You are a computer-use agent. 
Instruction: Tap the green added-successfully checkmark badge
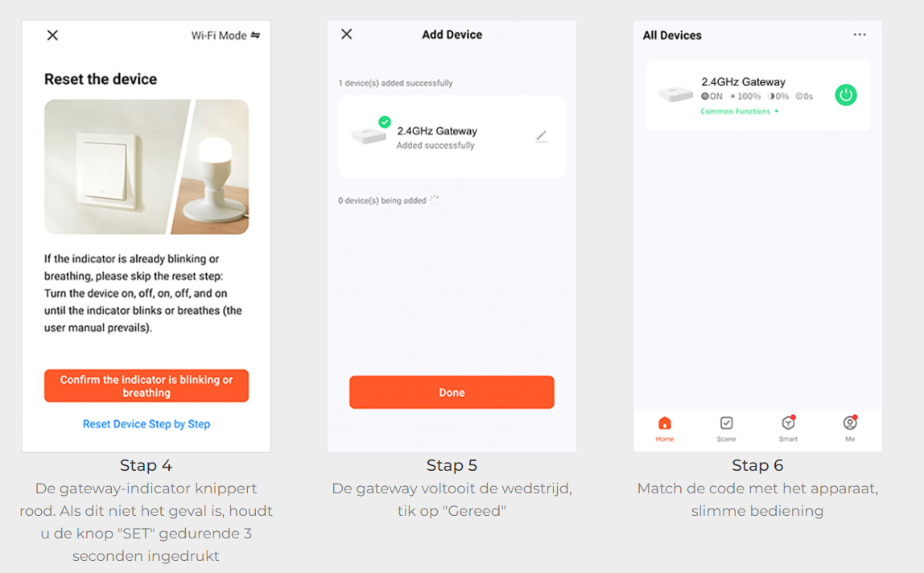(385, 122)
